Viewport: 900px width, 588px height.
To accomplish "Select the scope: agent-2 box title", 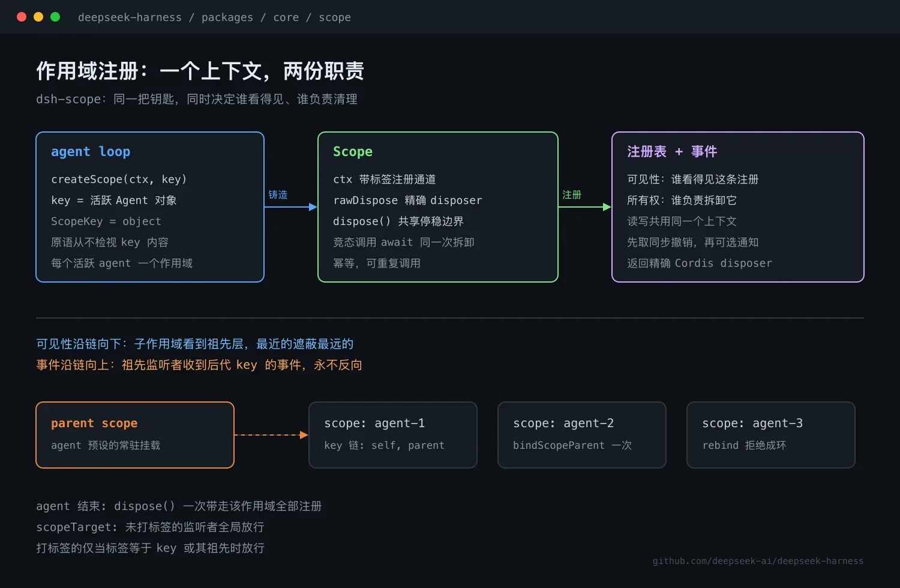I will click(563, 424).
